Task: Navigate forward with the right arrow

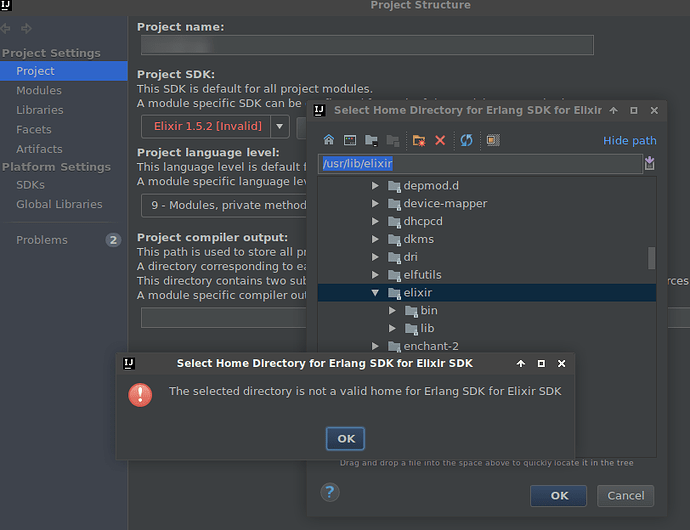Action: click(x=26, y=29)
